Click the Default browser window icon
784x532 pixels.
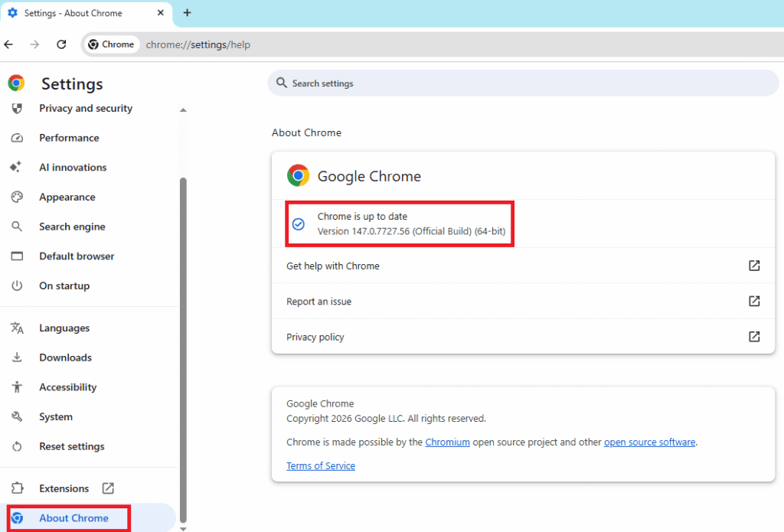tap(17, 256)
